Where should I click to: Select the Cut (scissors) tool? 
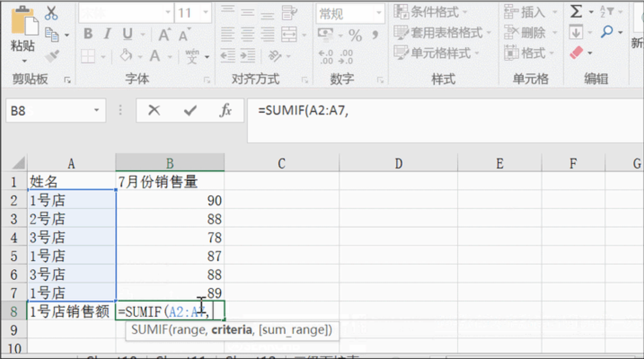pyautogui.click(x=51, y=13)
